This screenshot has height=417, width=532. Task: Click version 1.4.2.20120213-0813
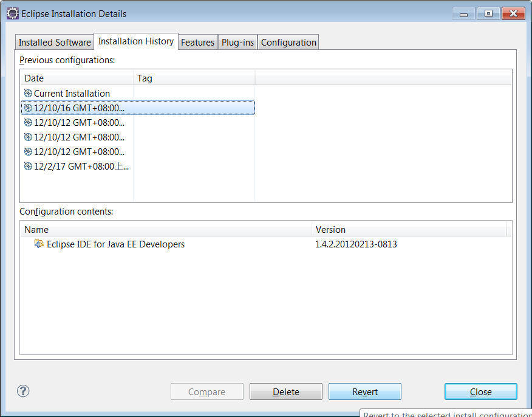coord(356,244)
